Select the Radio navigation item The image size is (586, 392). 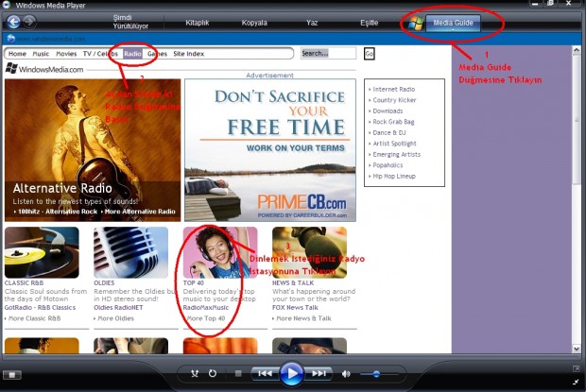pyautogui.click(x=132, y=54)
